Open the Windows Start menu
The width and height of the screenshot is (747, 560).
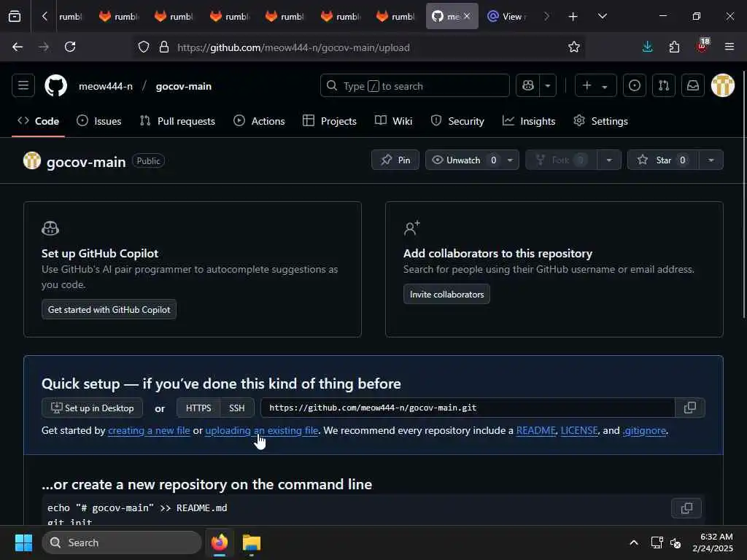[23, 542]
